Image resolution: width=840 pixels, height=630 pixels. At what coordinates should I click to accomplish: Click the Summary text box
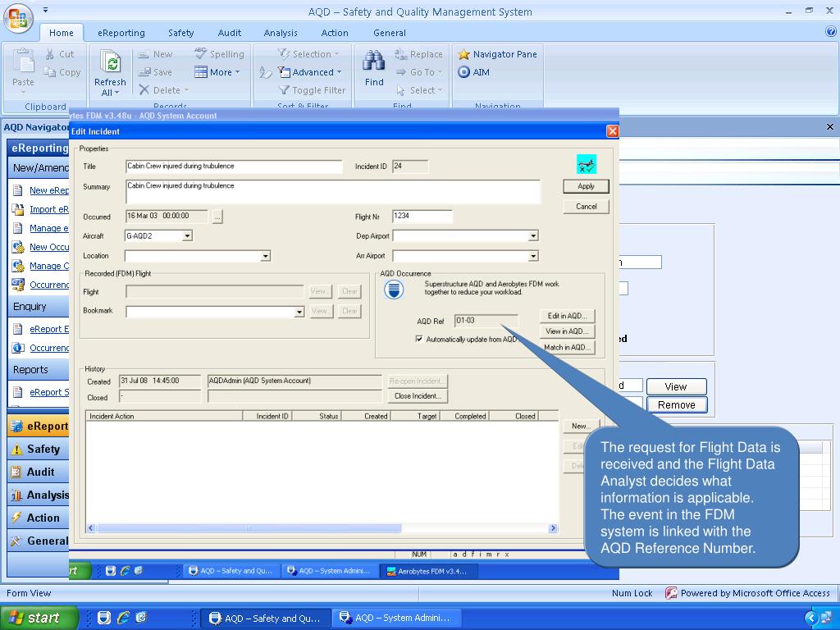click(x=333, y=192)
